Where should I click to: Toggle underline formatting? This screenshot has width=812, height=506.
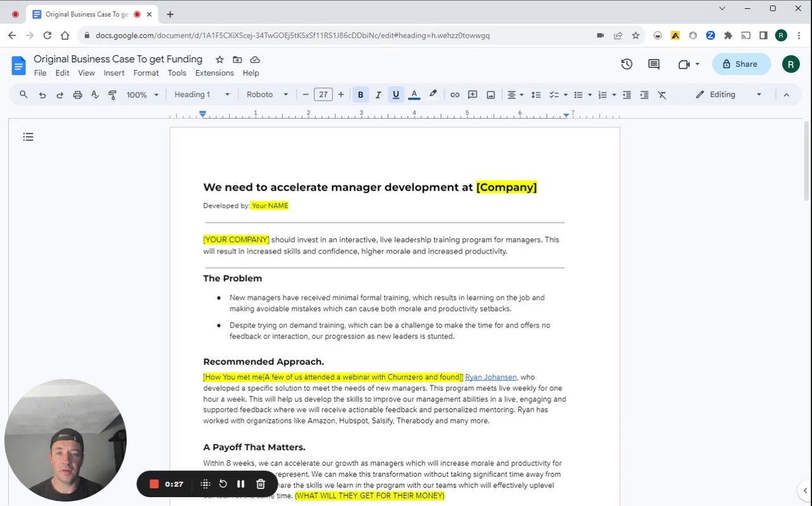396,95
